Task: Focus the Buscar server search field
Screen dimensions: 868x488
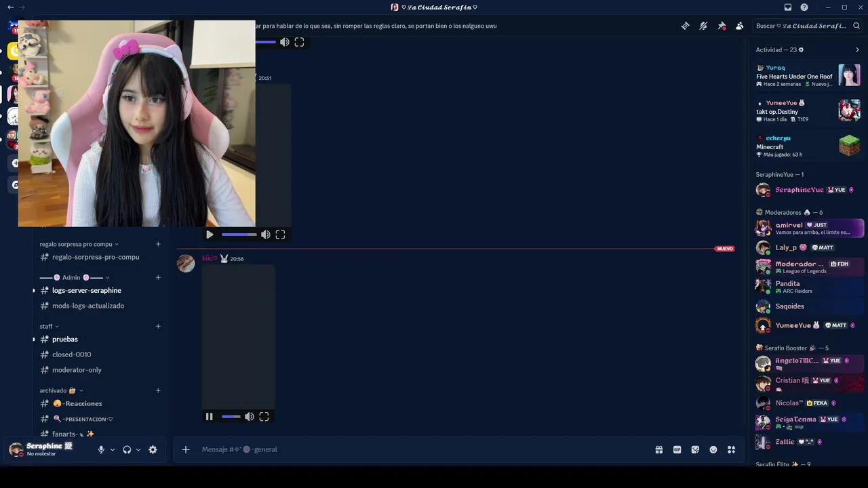Action: 807,26
